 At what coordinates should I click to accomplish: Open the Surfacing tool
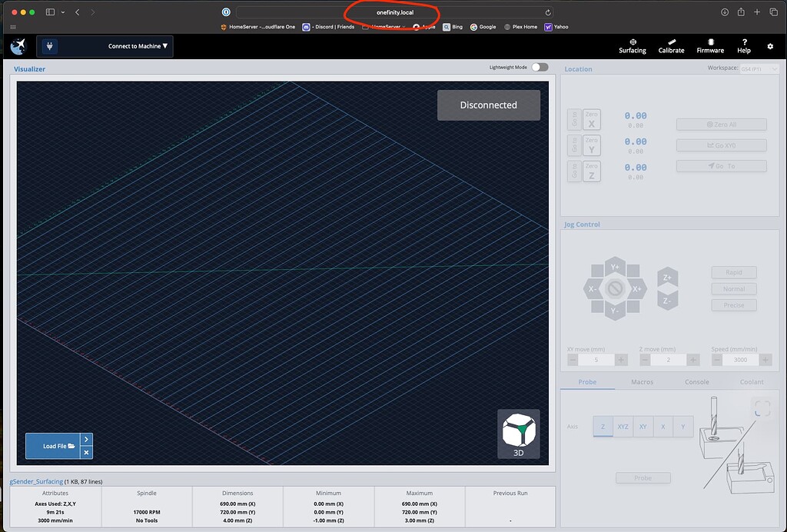point(632,46)
